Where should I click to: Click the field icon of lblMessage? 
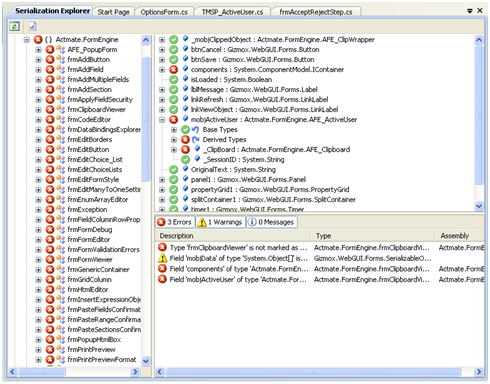pos(185,89)
